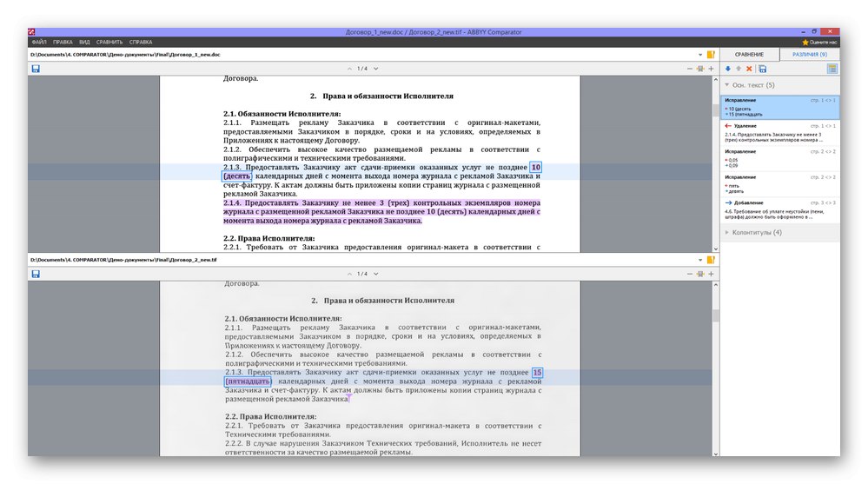Zoom out the bottom document pane
The image size is (868, 484).
(690, 274)
